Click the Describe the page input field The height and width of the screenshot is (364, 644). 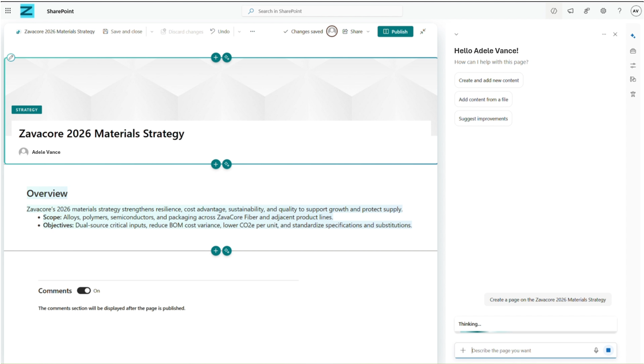point(528,350)
